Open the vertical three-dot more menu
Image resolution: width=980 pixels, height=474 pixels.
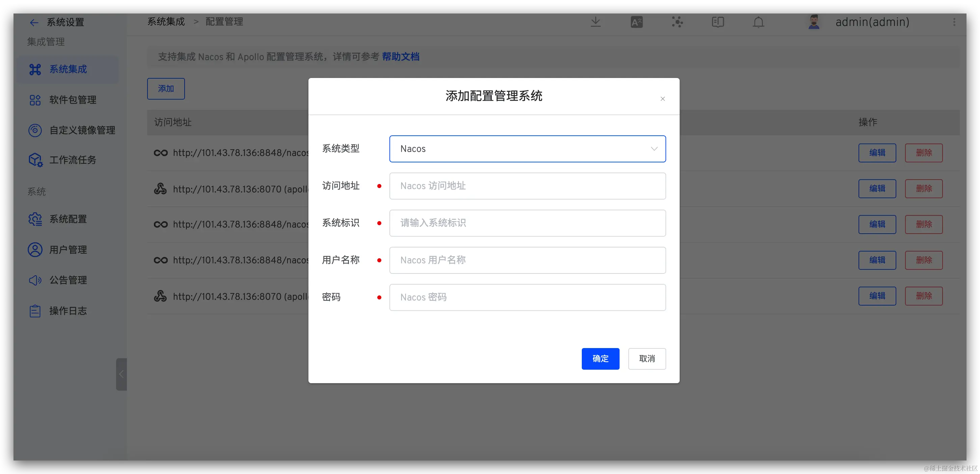pyautogui.click(x=954, y=22)
